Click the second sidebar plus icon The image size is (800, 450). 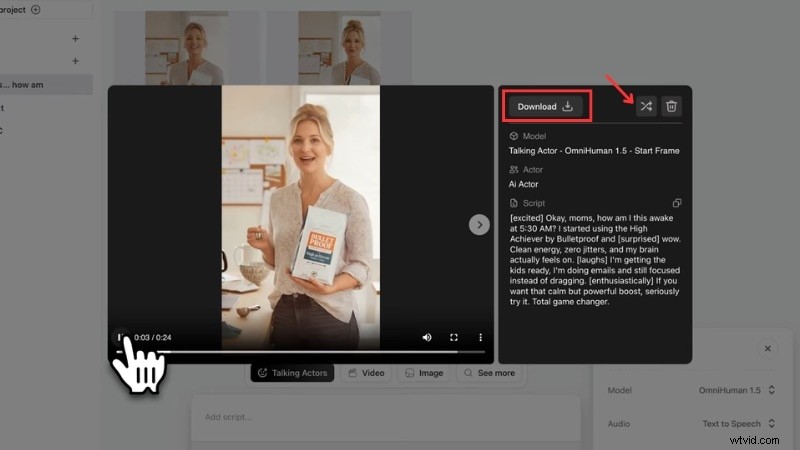(76, 61)
